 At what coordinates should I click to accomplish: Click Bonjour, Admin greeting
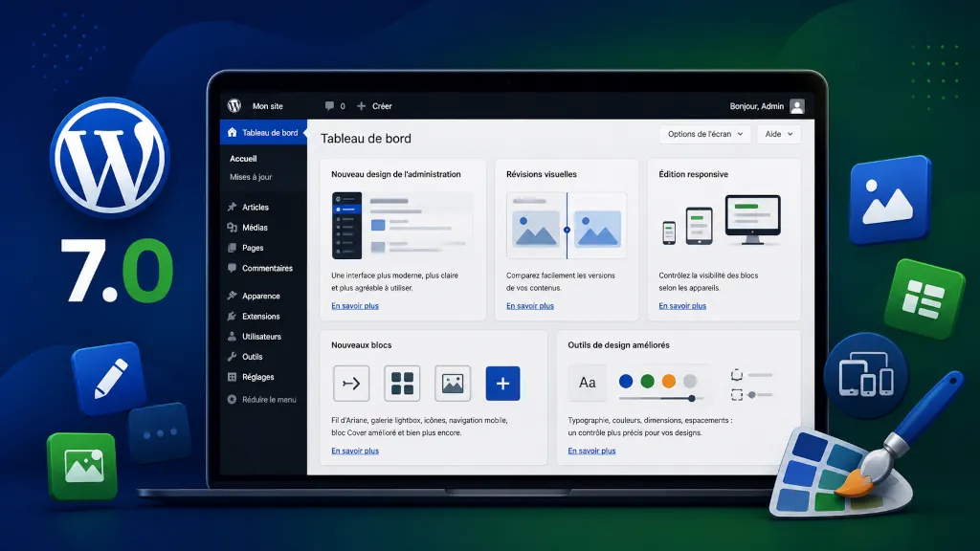[x=757, y=106]
